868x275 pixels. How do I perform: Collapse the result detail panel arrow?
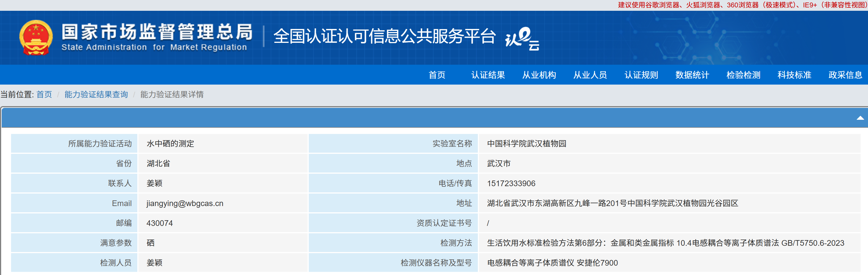859,118
